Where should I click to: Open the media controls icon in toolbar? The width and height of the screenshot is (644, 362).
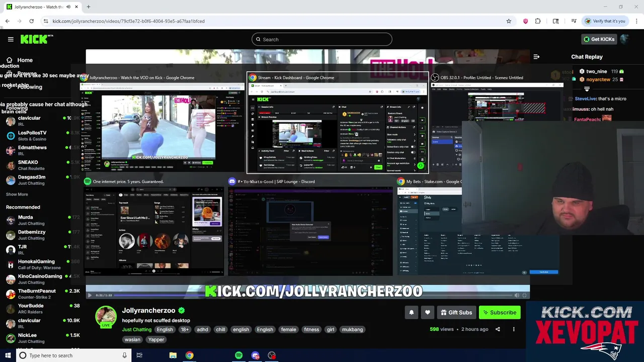574,21
